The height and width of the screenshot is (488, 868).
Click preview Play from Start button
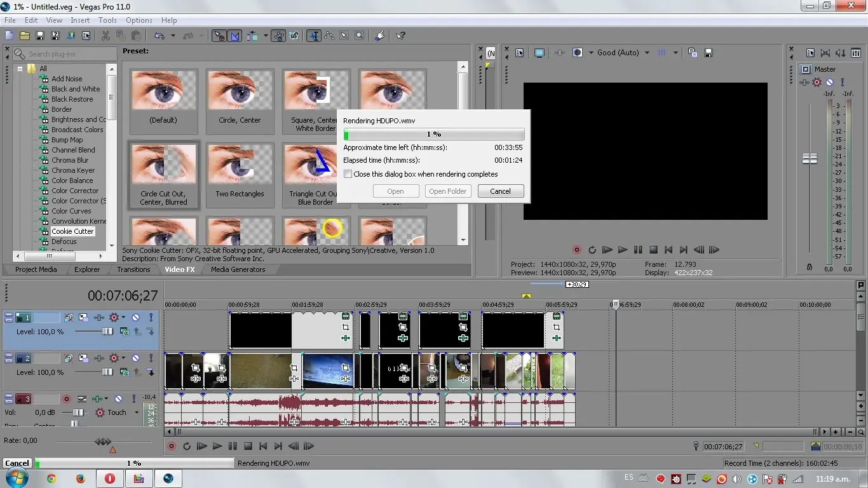607,250
